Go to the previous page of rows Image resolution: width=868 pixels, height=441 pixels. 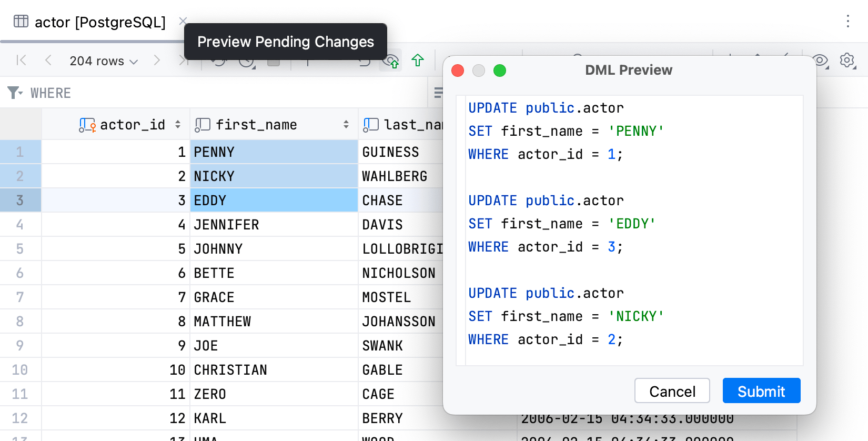pyautogui.click(x=48, y=61)
